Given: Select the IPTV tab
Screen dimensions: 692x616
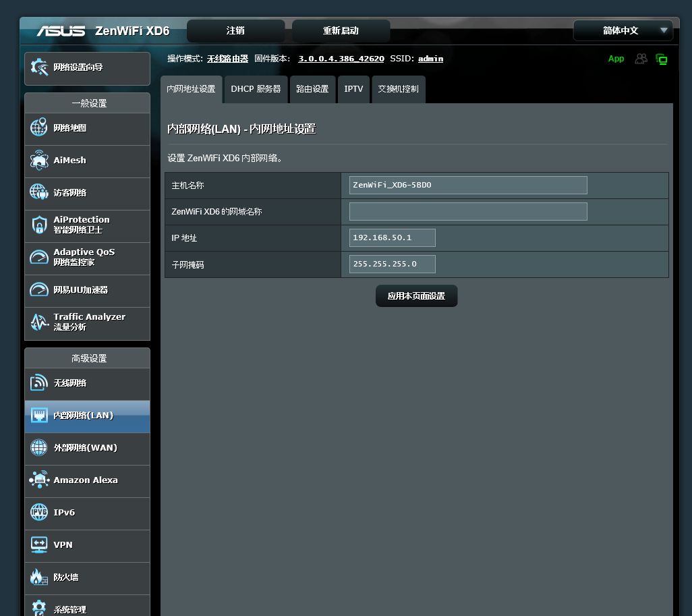Looking at the screenshot, I should pos(353,89).
